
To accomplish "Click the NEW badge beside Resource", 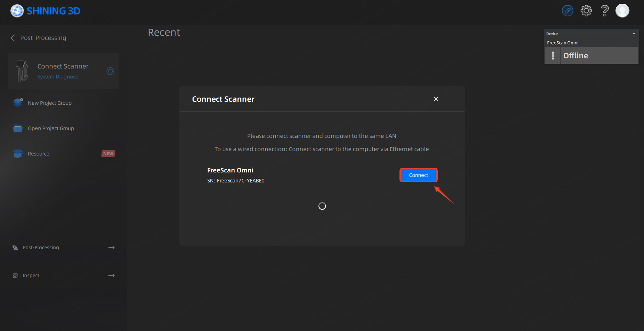I will click(108, 154).
